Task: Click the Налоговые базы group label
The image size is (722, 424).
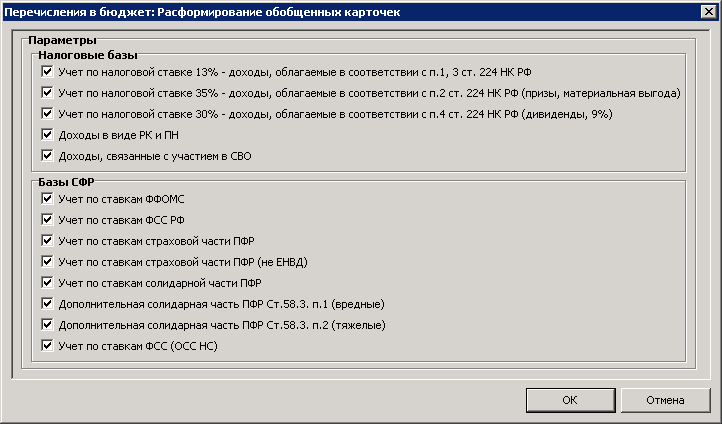Action: (88, 55)
